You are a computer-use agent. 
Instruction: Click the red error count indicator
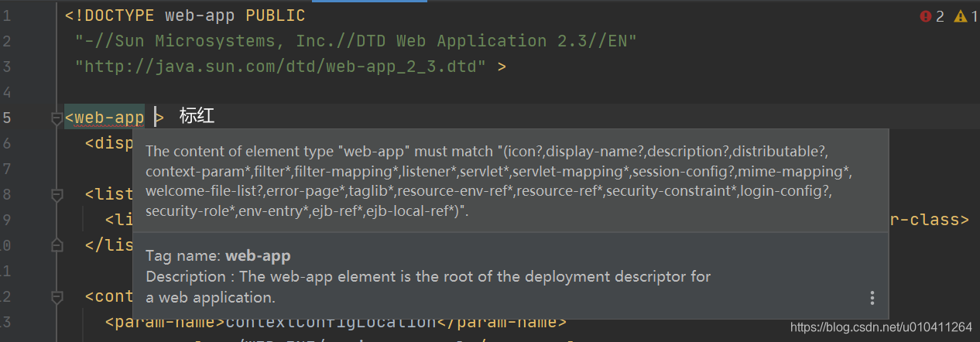(x=931, y=16)
